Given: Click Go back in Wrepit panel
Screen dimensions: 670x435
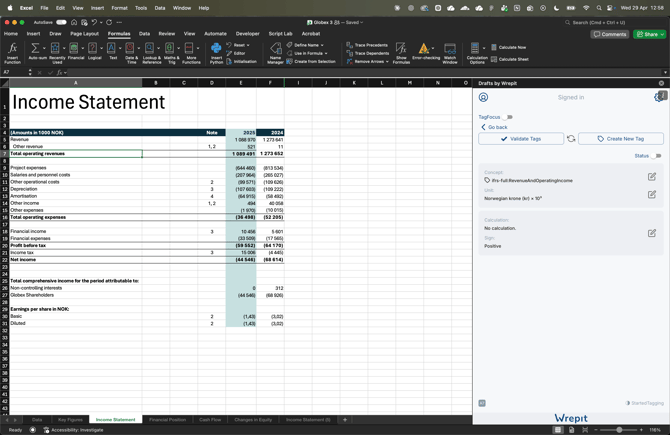Looking at the screenshot, I should pos(494,127).
